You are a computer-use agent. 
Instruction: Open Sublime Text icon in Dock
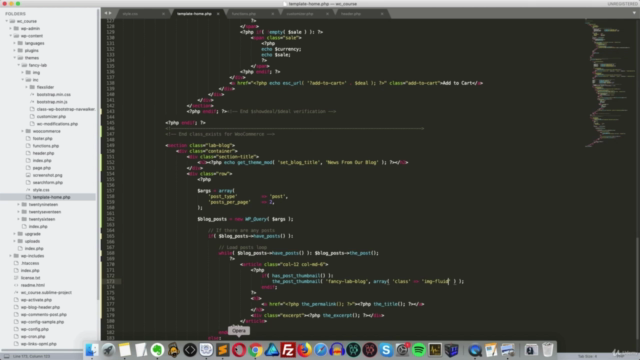(222, 350)
